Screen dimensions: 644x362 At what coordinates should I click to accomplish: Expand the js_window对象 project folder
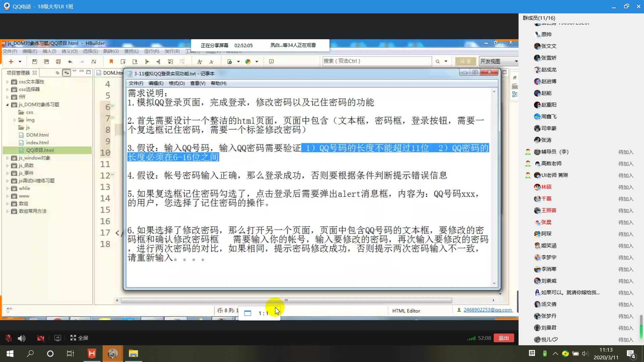tap(7, 158)
